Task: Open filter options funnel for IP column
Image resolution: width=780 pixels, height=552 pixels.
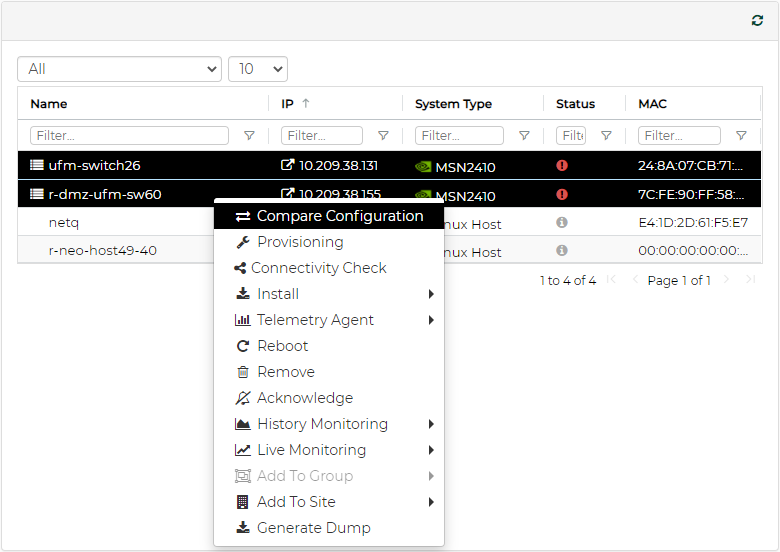Action: pyautogui.click(x=383, y=135)
